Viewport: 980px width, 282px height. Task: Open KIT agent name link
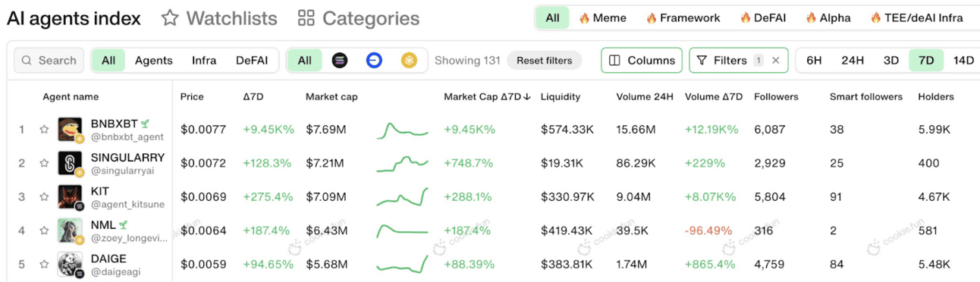pyautogui.click(x=99, y=191)
